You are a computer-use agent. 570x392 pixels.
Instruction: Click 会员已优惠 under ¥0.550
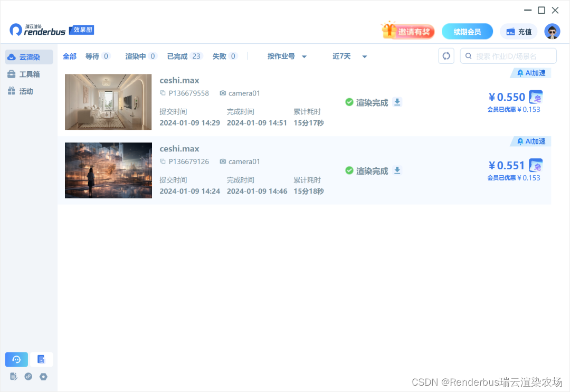click(x=514, y=109)
